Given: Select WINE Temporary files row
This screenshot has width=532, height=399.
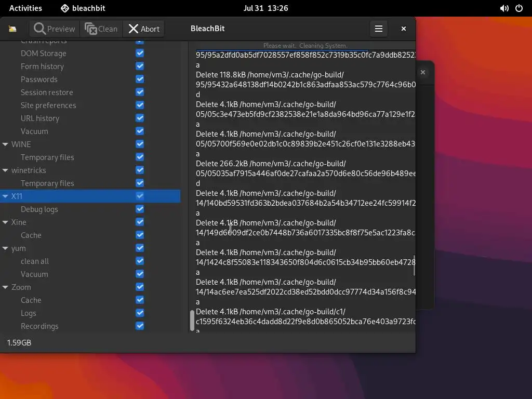Looking at the screenshot, I should pos(90,157).
